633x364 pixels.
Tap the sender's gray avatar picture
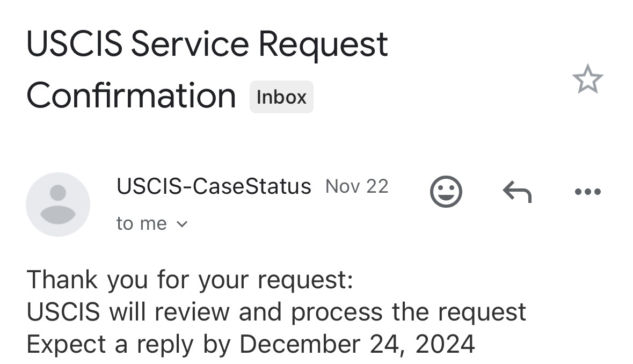tap(58, 204)
